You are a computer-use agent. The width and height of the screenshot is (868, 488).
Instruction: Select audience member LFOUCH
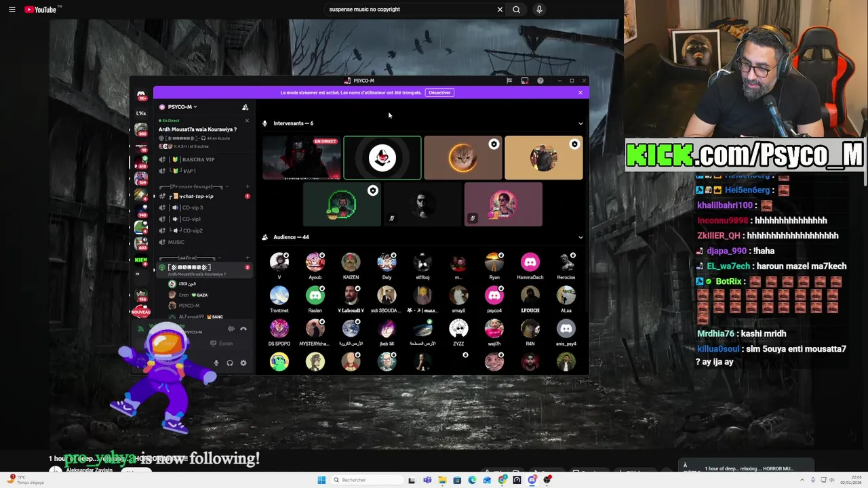click(530, 299)
